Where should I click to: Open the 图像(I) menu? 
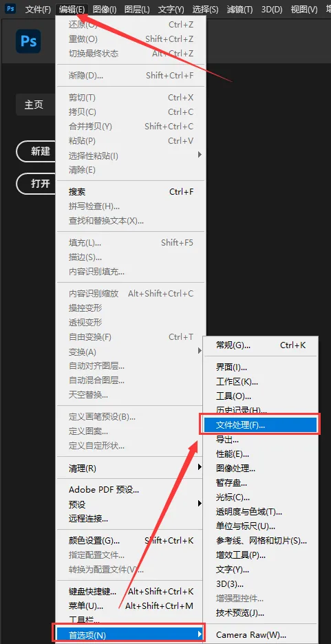click(105, 9)
